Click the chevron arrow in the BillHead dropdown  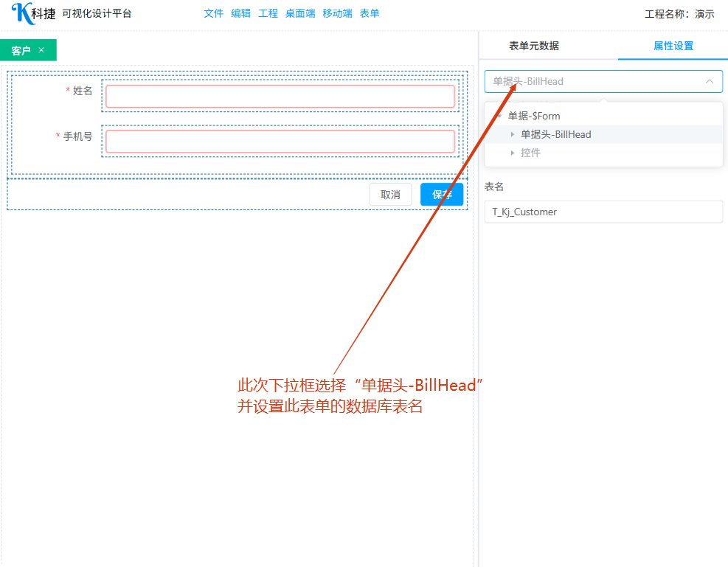coord(710,81)
